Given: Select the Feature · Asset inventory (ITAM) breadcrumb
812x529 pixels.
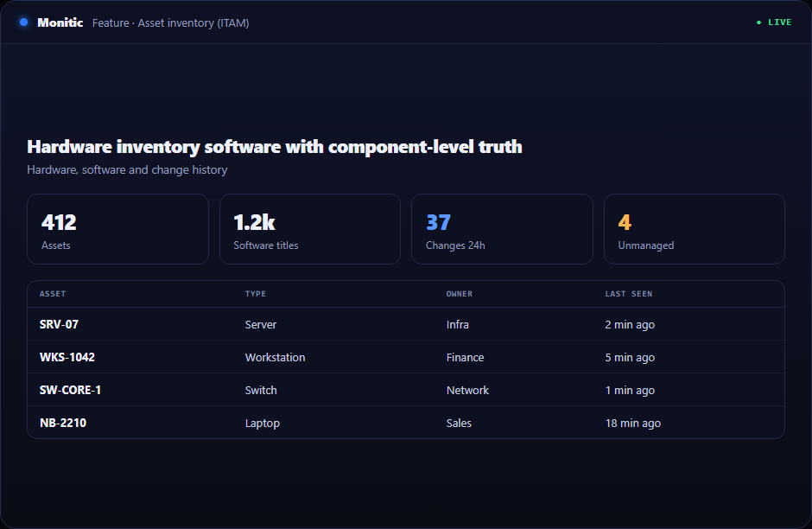Looking at the screenshot, I should pyautogui.click(x=170, y=22).
